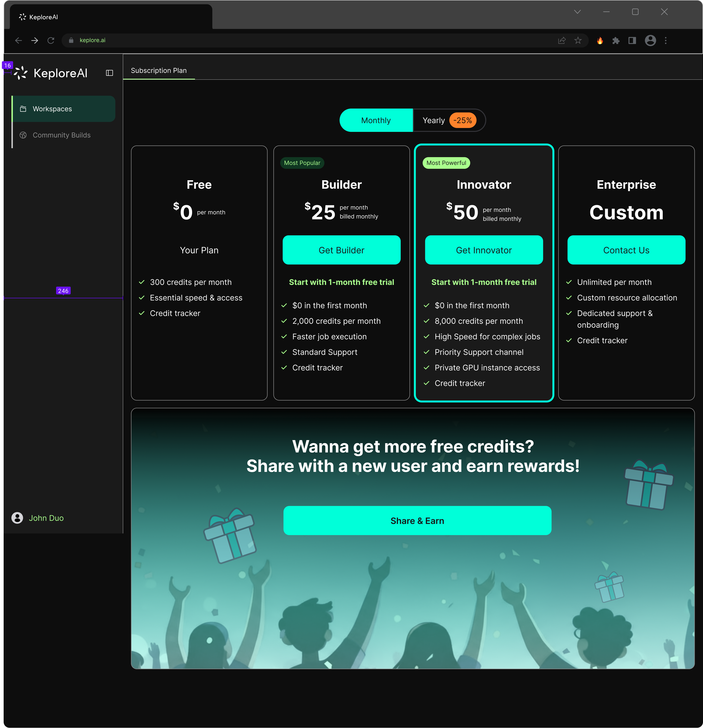Select the Workspaces folder icon
This screenshot has width=703, height=728.
(23, 109)
